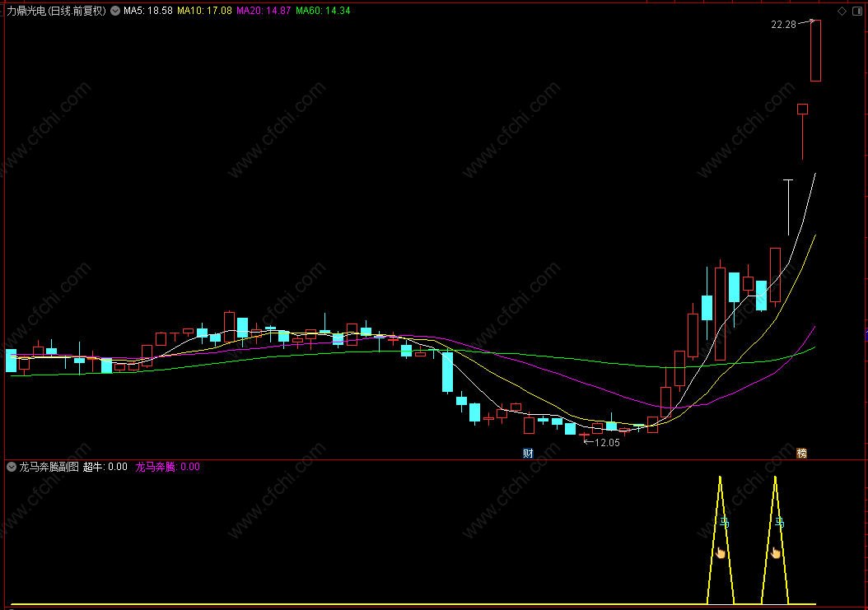This screenshot has height=610, width=868.
Task: Click the MA10: 17.08 label
Action: click(204, 11)
